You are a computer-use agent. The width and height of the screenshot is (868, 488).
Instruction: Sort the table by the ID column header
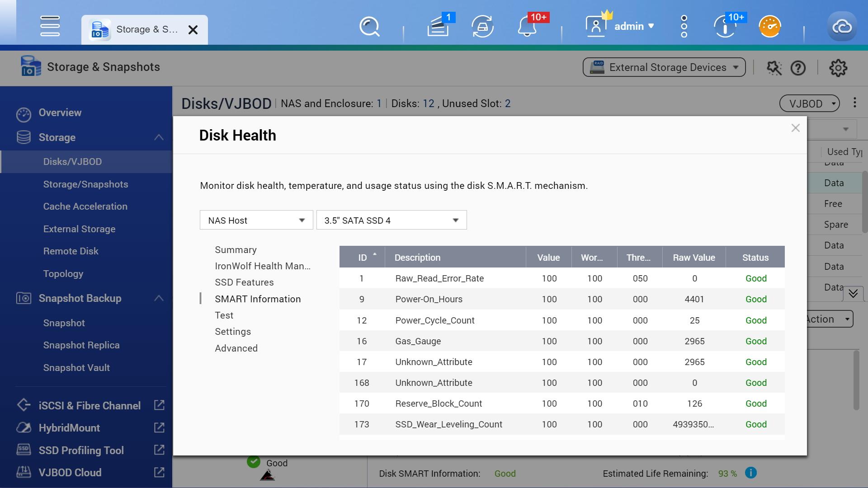tap(363, 258)
